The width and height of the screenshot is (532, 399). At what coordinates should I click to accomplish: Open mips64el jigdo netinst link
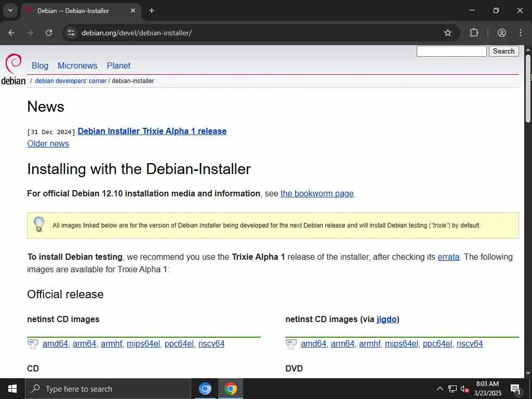coord(402,344)
